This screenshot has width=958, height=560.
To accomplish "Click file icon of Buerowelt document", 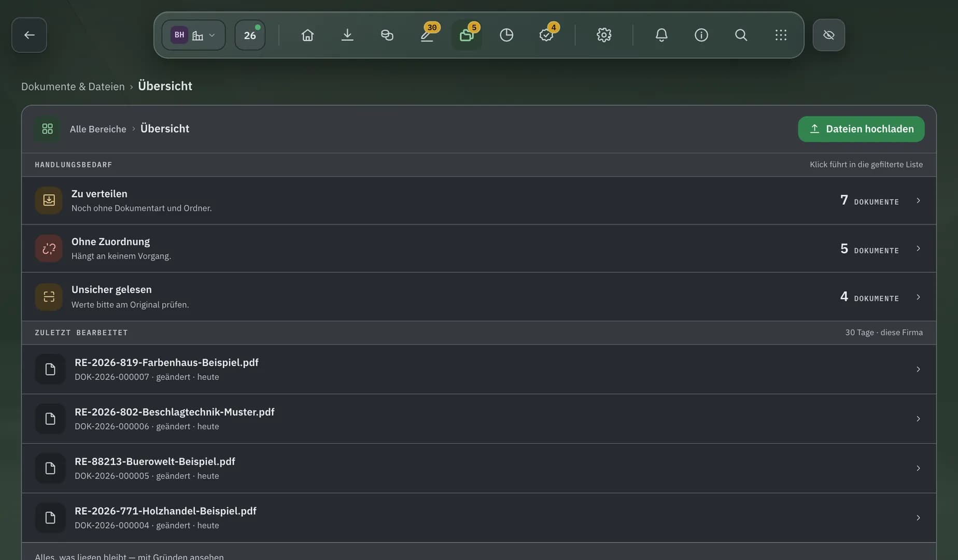I will coord(50,468).
